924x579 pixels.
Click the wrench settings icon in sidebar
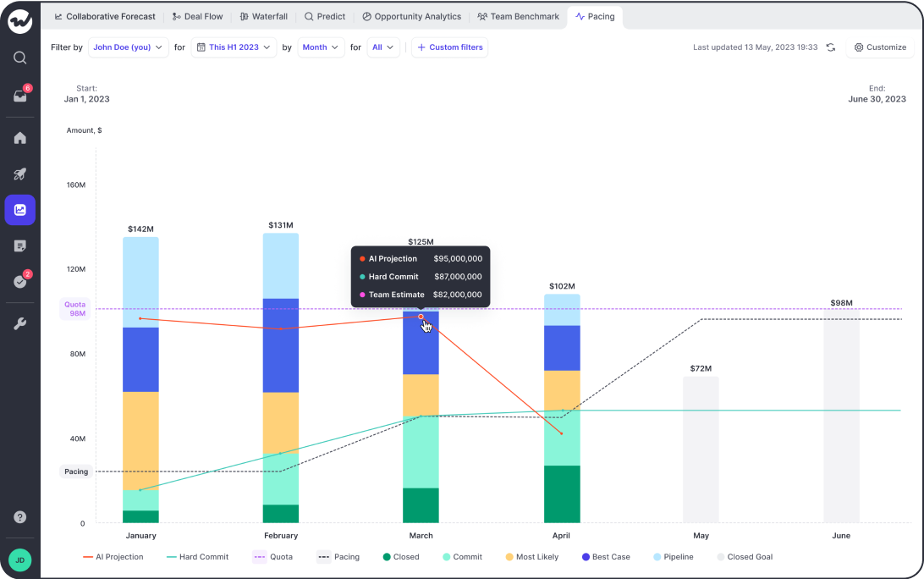pos(20,323)
